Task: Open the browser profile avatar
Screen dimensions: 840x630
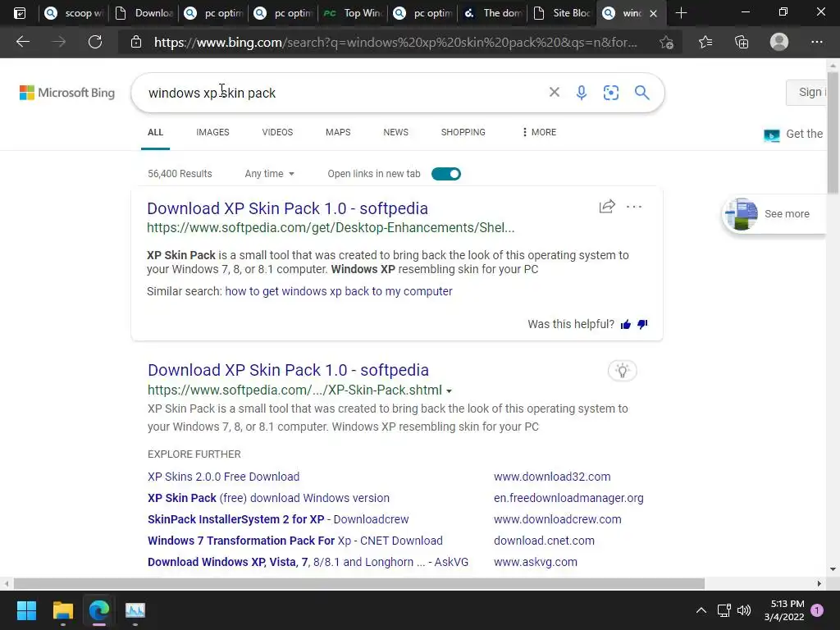Action: pos(779,42)
